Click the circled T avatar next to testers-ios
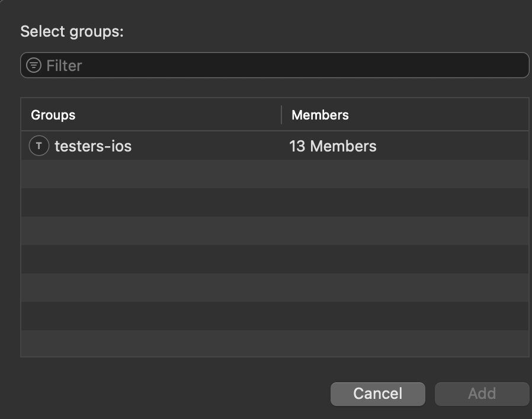The width and height of the screenshot is (532, 419). [39, 146]
